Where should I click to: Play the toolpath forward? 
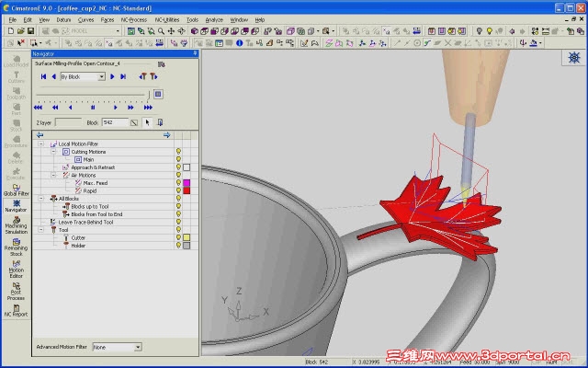click(116, 108)
